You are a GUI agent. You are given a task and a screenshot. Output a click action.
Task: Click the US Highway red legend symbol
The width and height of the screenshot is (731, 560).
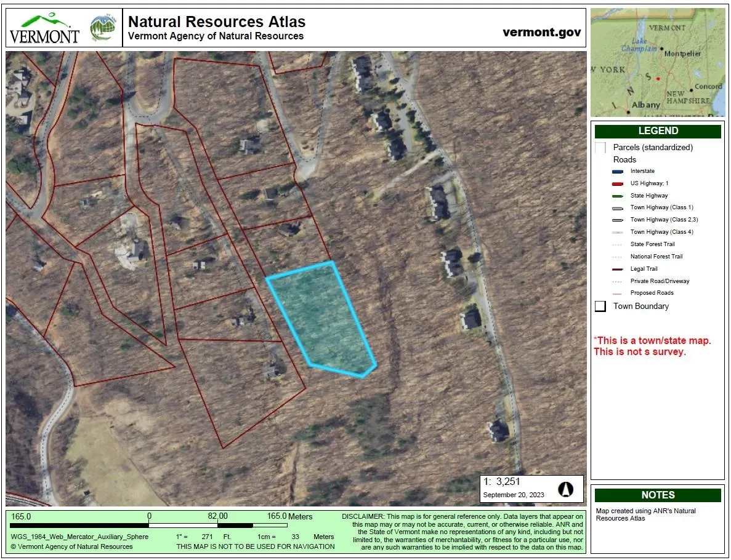point(618,183)
